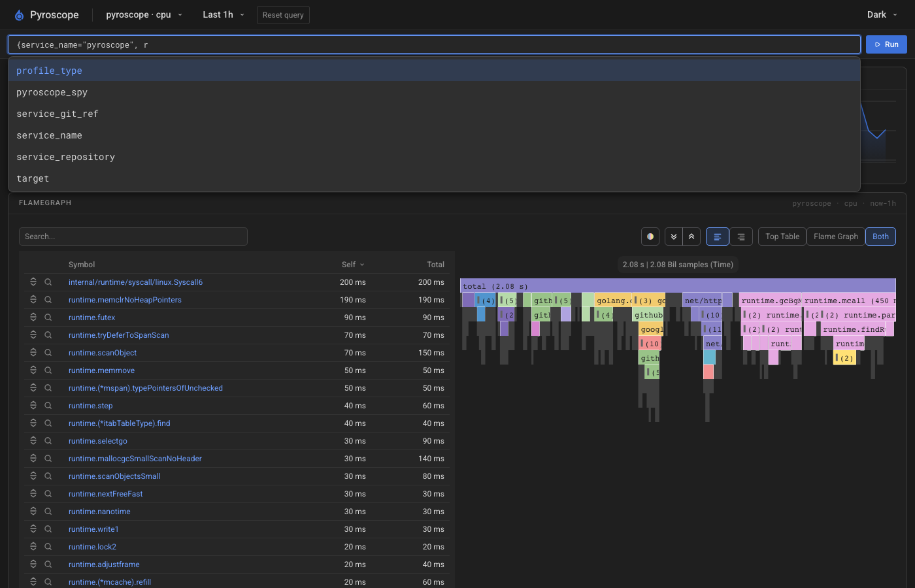Pick the target label suggestion

point(434,178)
